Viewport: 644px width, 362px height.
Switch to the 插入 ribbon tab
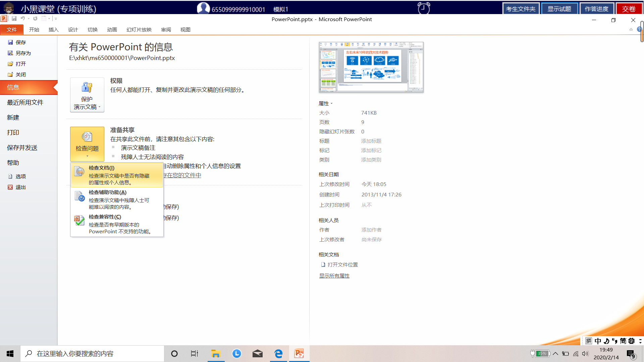[54, 29]
